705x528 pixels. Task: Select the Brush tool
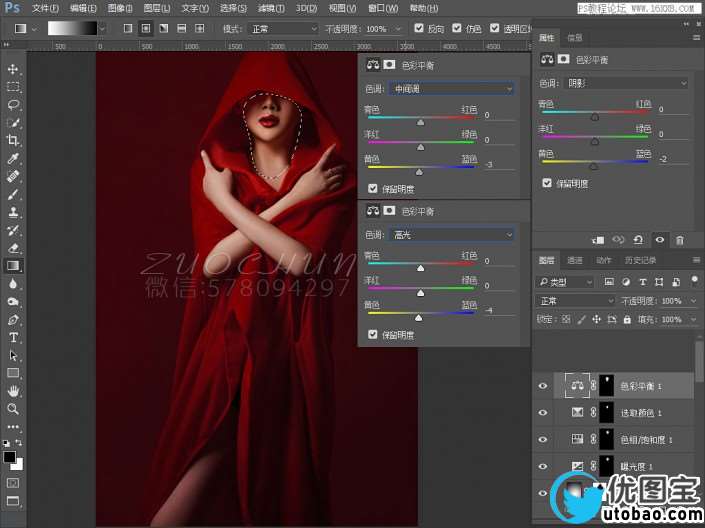pos(13,194)
